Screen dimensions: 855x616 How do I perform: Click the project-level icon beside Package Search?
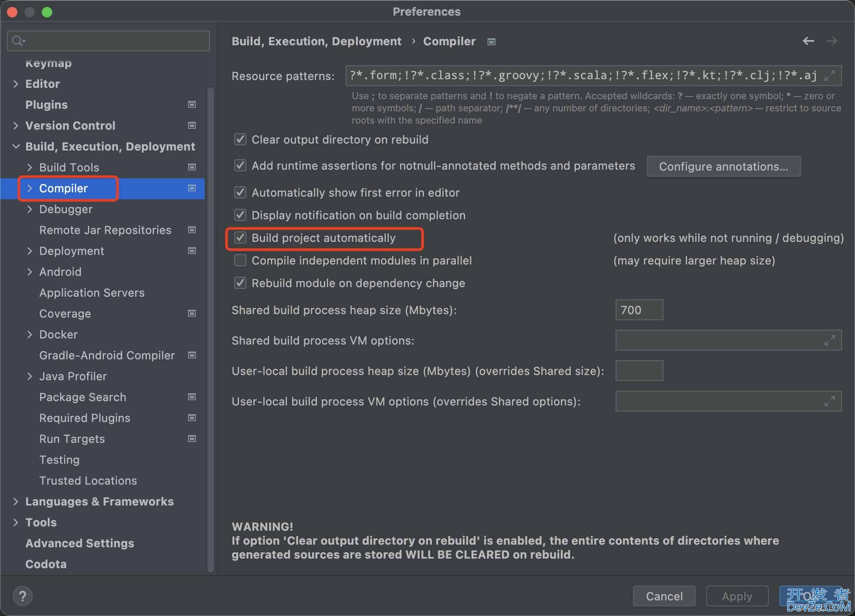pyautogui.click(x=192, y=397)
